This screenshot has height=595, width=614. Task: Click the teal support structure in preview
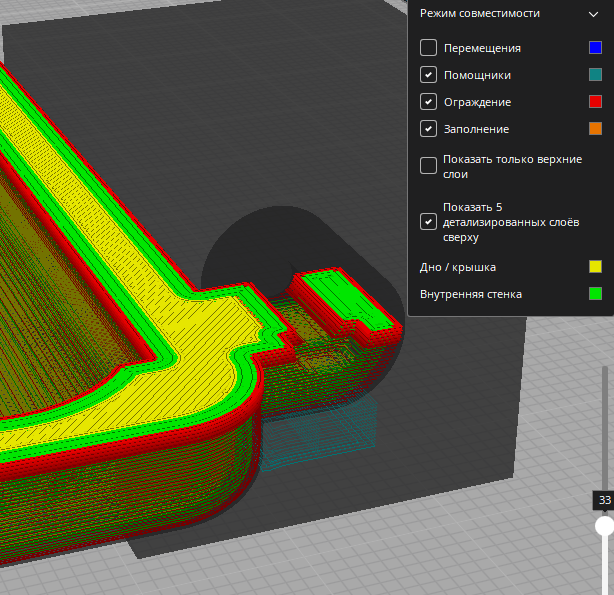(317, 433)
